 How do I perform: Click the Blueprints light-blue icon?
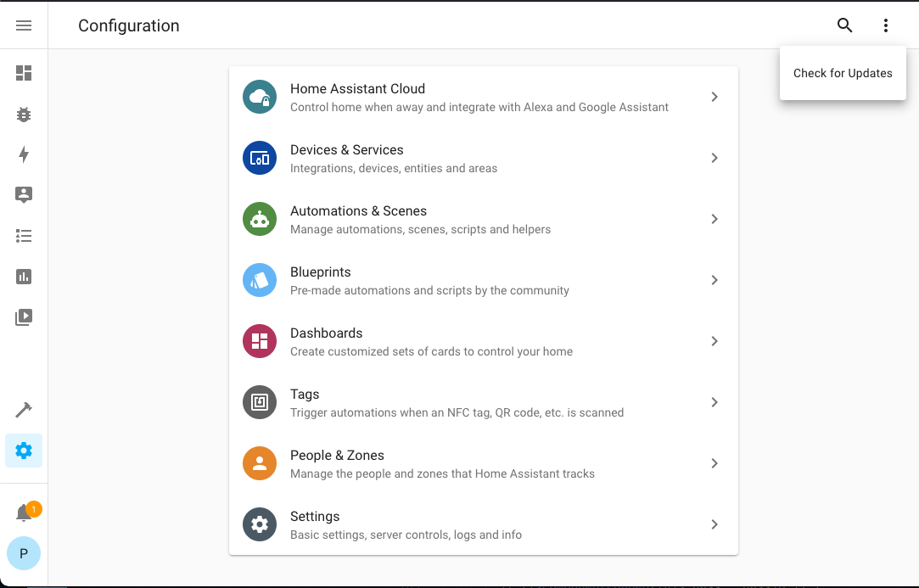pyautogui.click(x=260, y=280)
